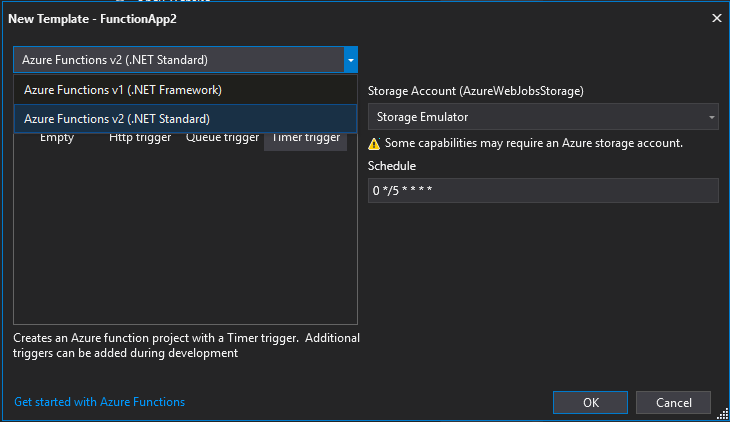This screenshot has height=422, width=730.
Task: Click the dialog resize grip
Action: 722,414
